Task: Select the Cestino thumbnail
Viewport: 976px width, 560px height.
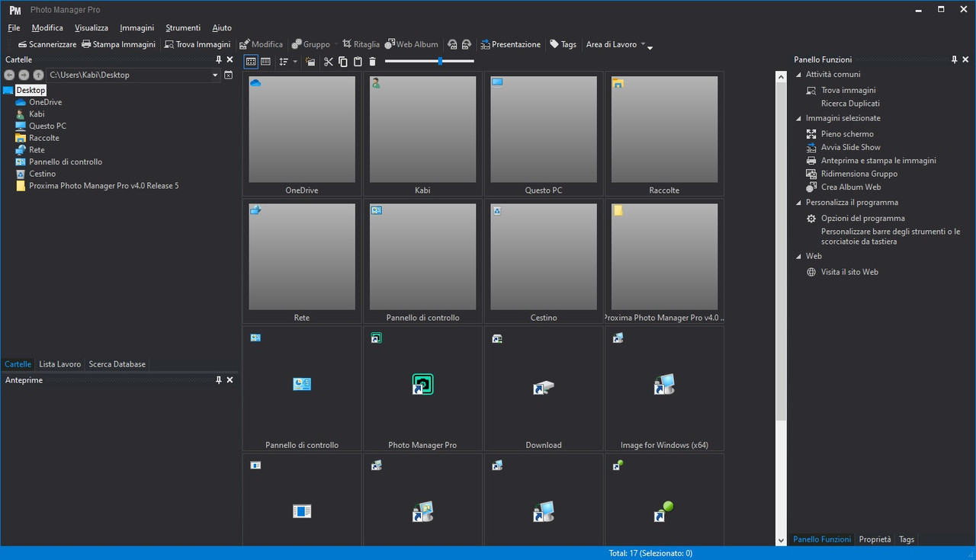Action: (544, 261)
